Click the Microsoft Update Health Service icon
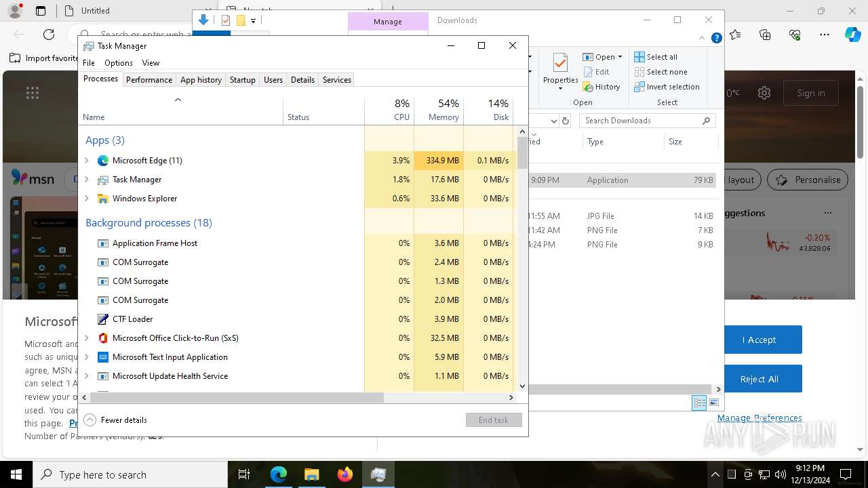868x488 pixels. coord(103,376)
